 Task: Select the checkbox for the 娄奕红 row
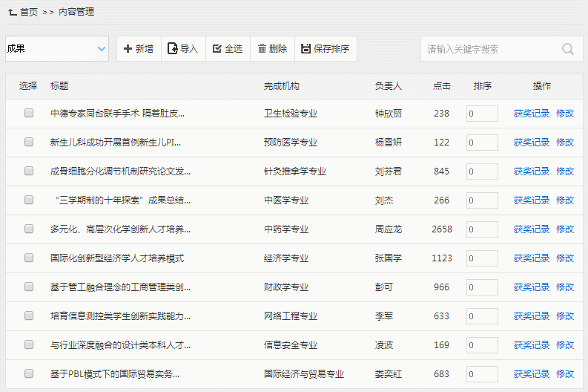29,374
